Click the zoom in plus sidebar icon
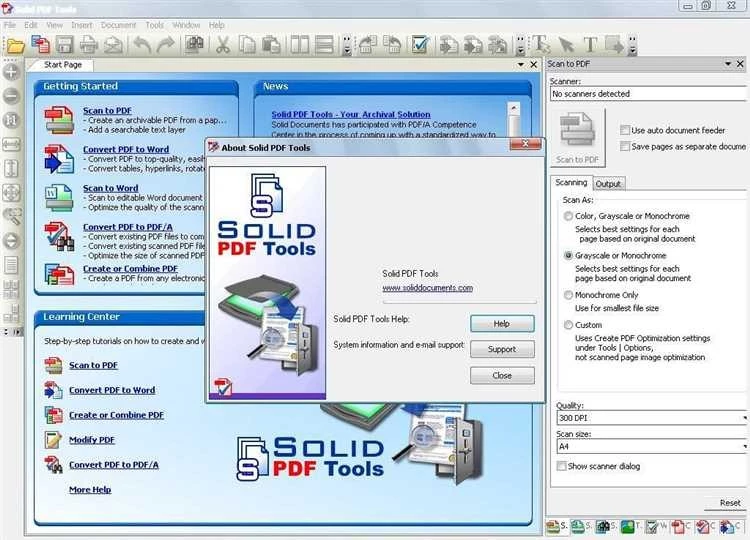This screenshot has height=540, width=750. 11,72
